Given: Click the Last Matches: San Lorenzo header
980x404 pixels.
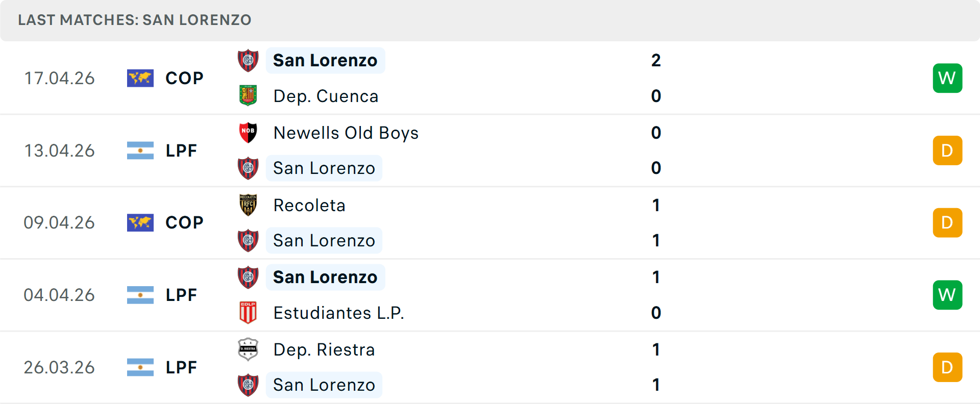Looking at the screenshot, I should click(135, 20).
